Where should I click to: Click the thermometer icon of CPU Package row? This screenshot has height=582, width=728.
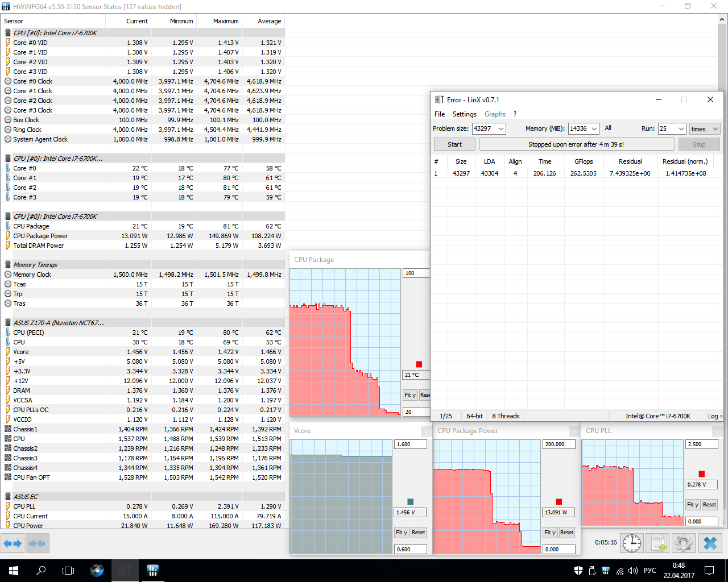coord(8,226)
